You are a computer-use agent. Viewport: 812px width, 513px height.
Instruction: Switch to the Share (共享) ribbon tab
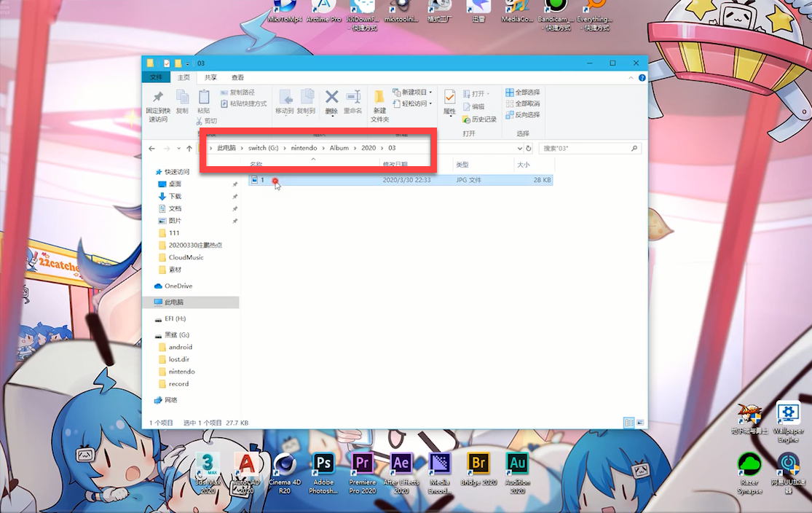click(210, 77)
